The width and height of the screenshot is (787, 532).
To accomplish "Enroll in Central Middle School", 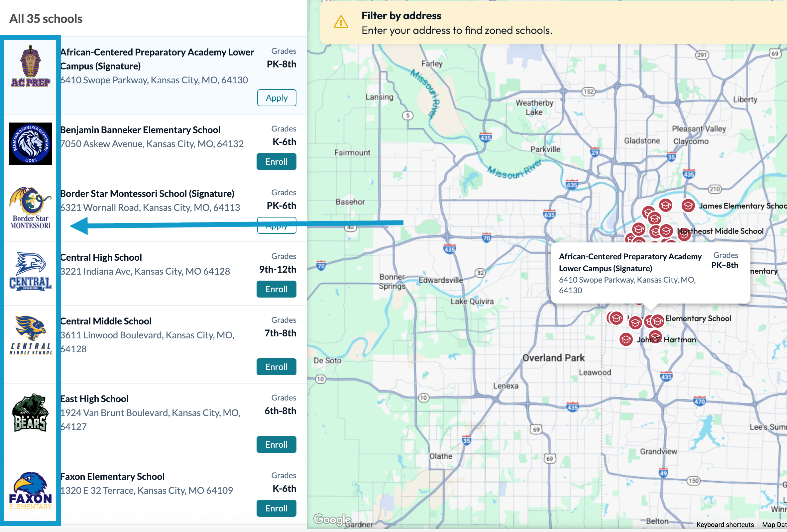I will click(276, 367).
